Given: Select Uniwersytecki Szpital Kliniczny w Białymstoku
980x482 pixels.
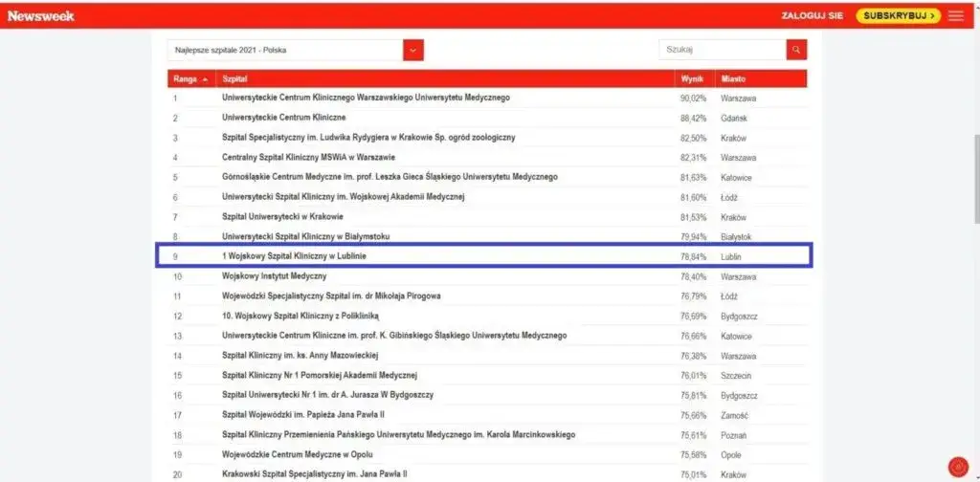Looking at the screenshot, I should (305, 236).
